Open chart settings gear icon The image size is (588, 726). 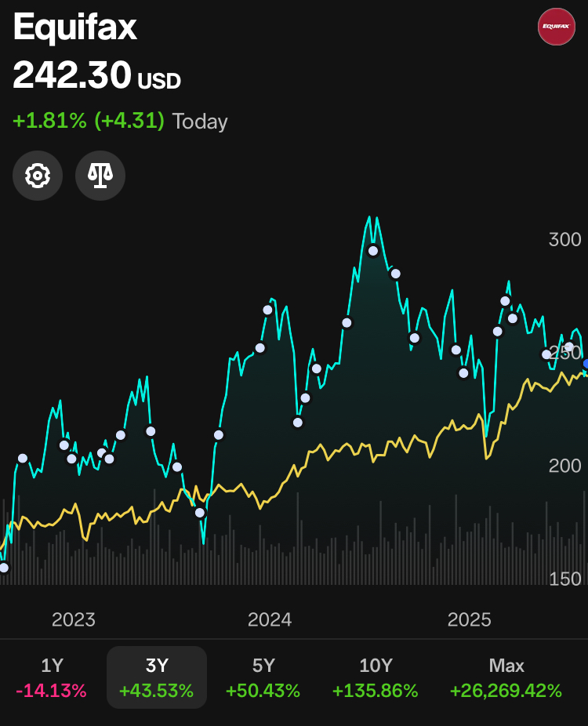tap(38, 176)
